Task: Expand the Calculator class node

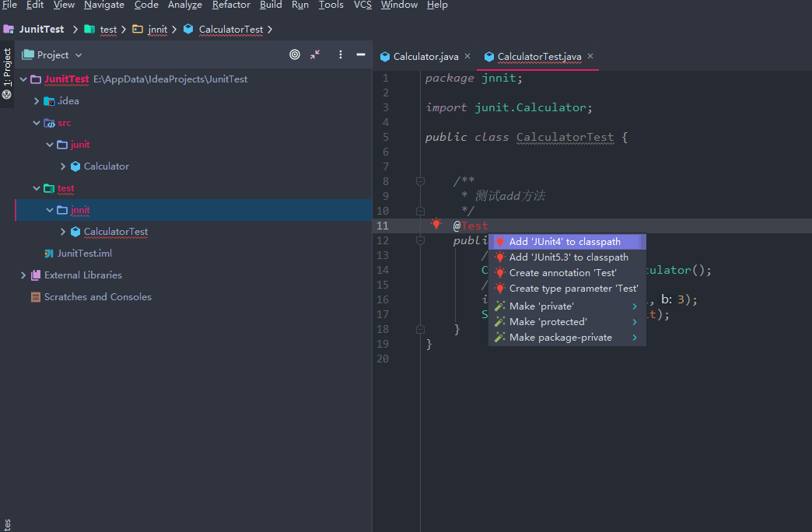Action: pyautogui.click(x=63, y=166)
